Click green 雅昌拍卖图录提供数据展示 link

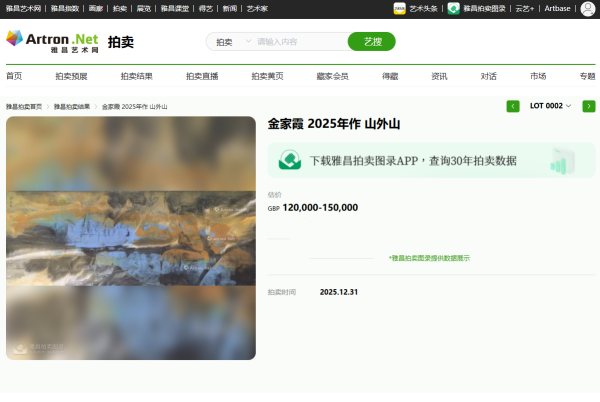tap(429, 258)
